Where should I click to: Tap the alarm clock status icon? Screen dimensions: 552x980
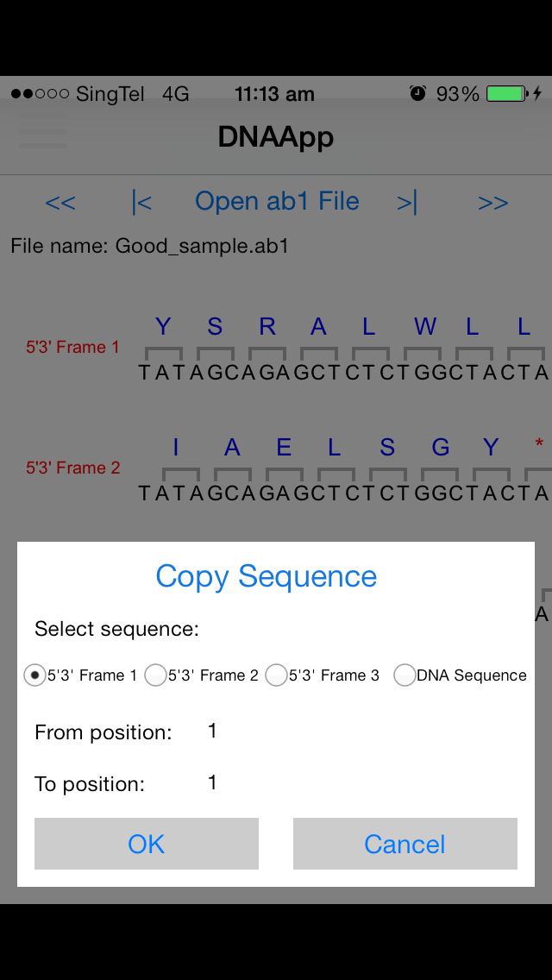click(417, 94)
